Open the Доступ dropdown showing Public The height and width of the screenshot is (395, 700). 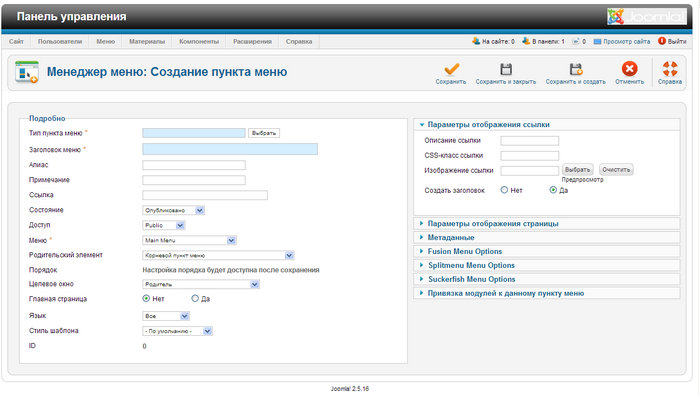click(x=163, y=225)
